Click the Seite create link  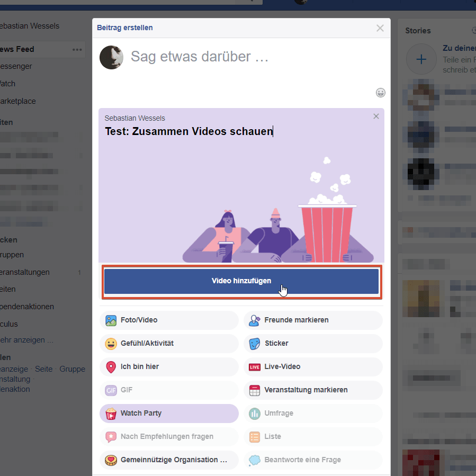(x=44, y=369)
